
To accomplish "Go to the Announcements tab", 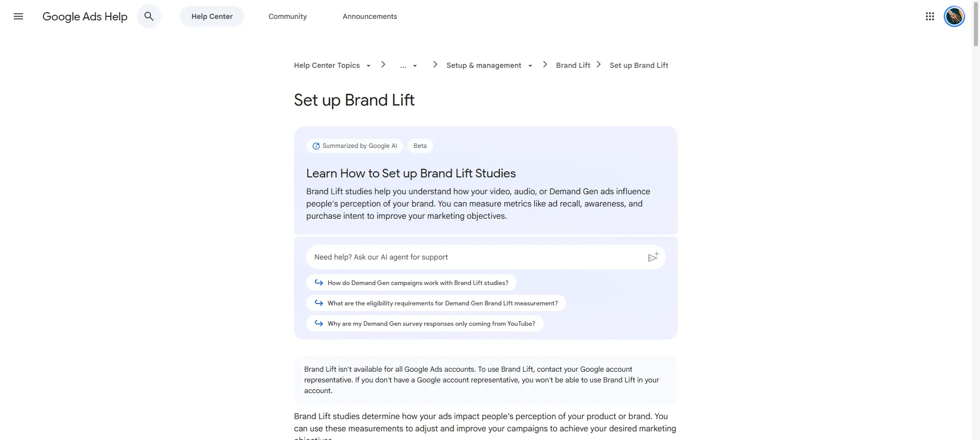I will pyautogui.click(x=370, y=16).
